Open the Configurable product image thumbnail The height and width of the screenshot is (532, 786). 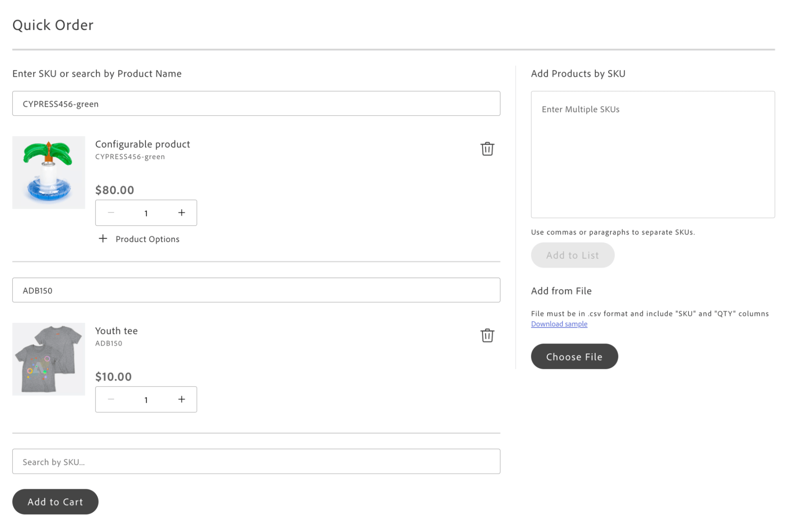point(48,172)
